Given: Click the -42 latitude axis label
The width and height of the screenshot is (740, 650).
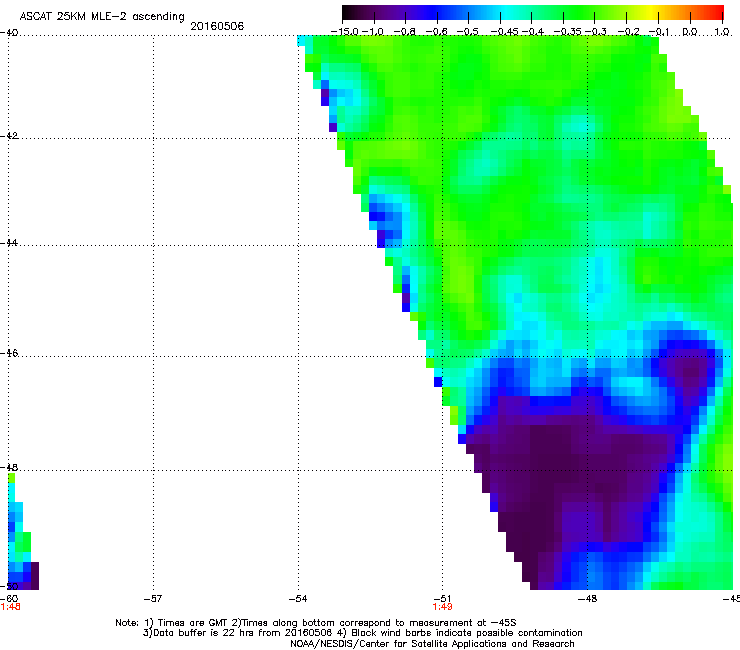Looking at the screenshot, I should [x=9, y=135].
